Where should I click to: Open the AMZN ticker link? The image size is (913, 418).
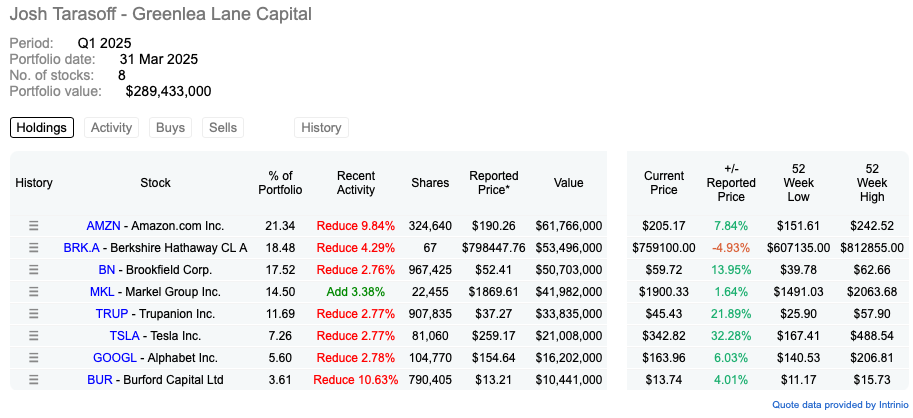pyautogui.click(x=102, y=226)
